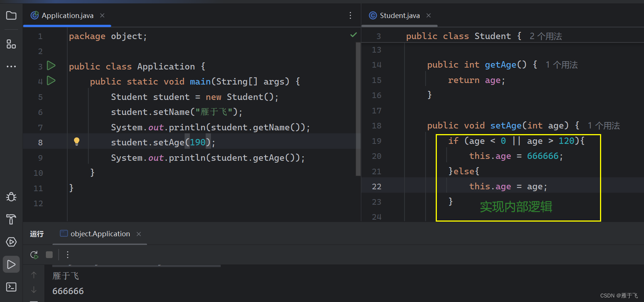The width and height of the screenshot is (644, 302).
Task: Click line number 8 in Application gutter
Action: [40, 143]
